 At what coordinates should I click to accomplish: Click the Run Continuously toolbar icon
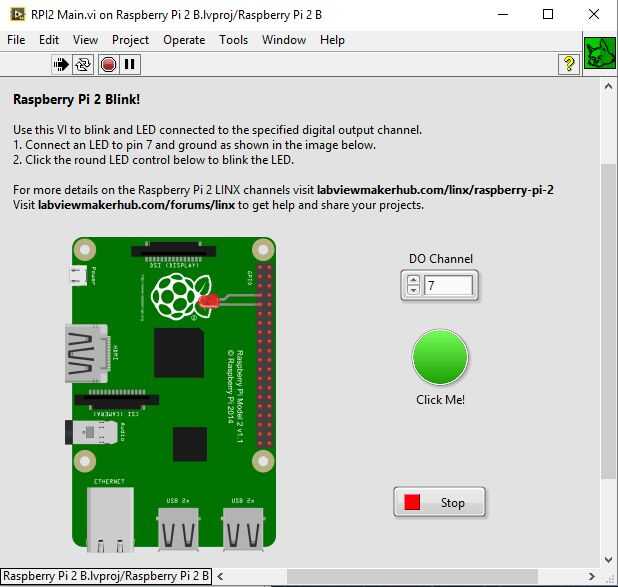(83, 64)
